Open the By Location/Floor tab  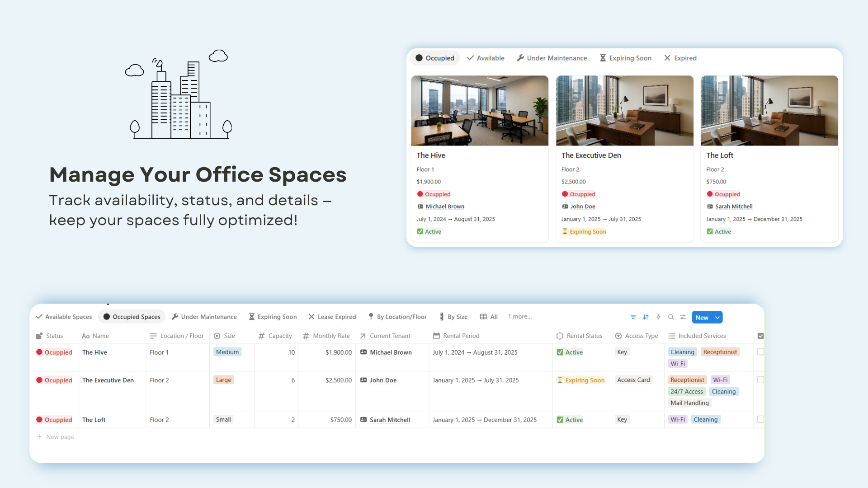pos(397,317)
